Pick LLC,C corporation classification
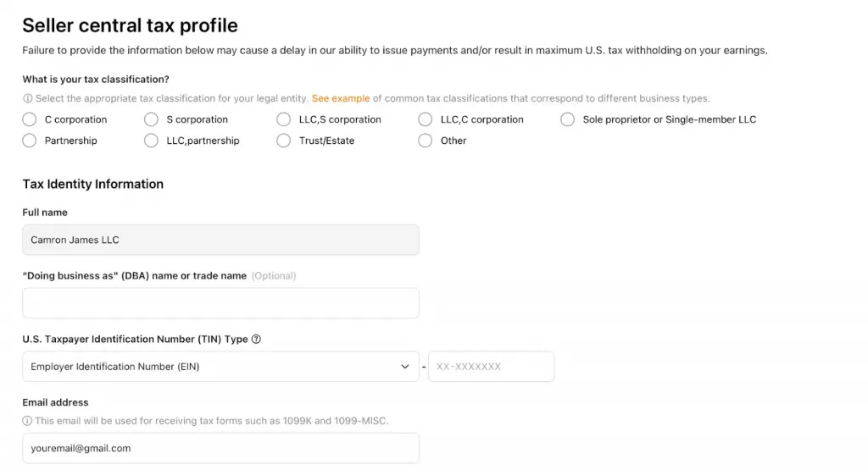 coord(426,119)
